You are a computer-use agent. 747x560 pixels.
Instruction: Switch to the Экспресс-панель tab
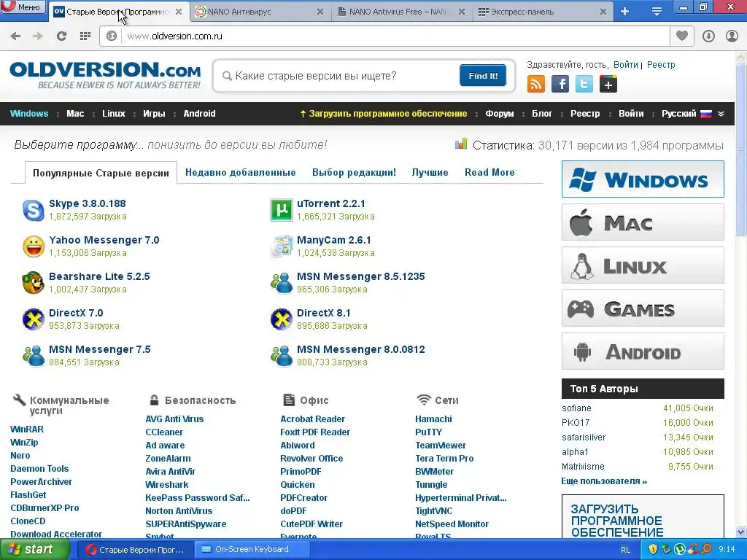coord(543,12)
